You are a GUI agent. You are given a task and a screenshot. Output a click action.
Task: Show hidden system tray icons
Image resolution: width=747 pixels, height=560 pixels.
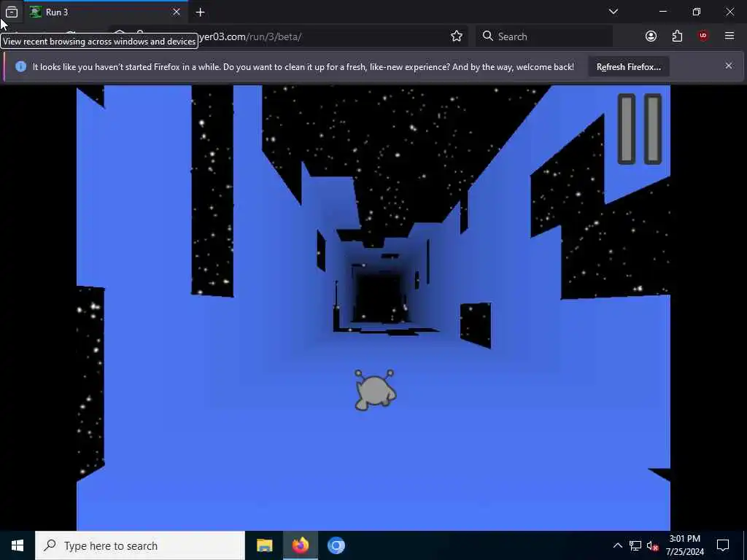pyautogui.click(x=617, y=545)
